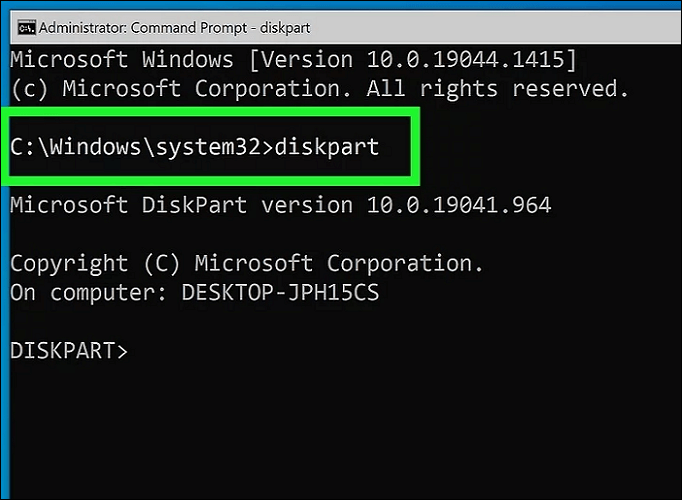Image resolution: width=682 pixels, height=500 pixels.
Task: Click the empty black console area below prompt
Action: point(340,430)
